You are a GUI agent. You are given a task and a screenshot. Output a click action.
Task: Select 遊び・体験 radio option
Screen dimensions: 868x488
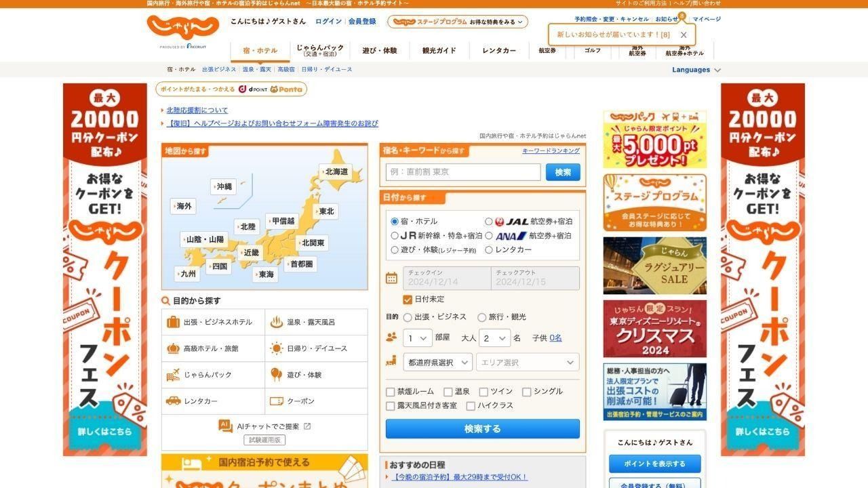click(395, 250)
